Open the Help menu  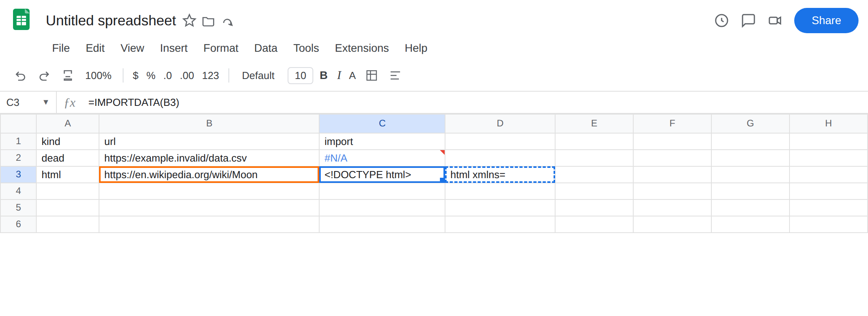416,48
